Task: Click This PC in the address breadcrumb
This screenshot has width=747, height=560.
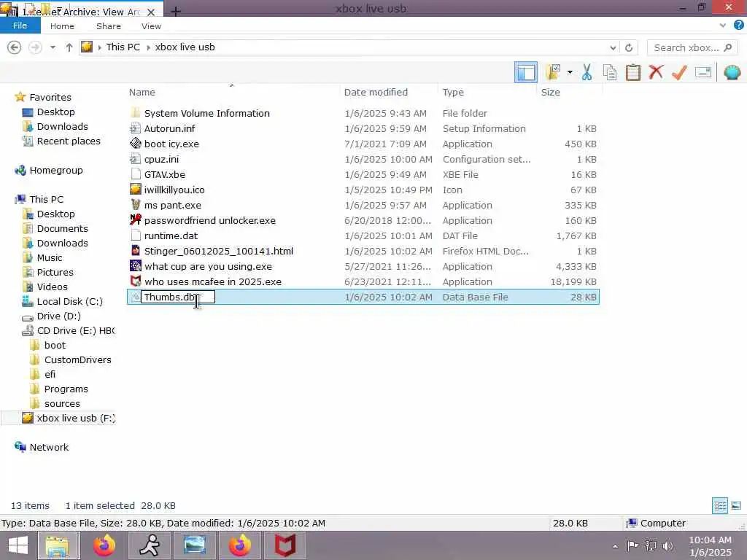Action: 123,47
